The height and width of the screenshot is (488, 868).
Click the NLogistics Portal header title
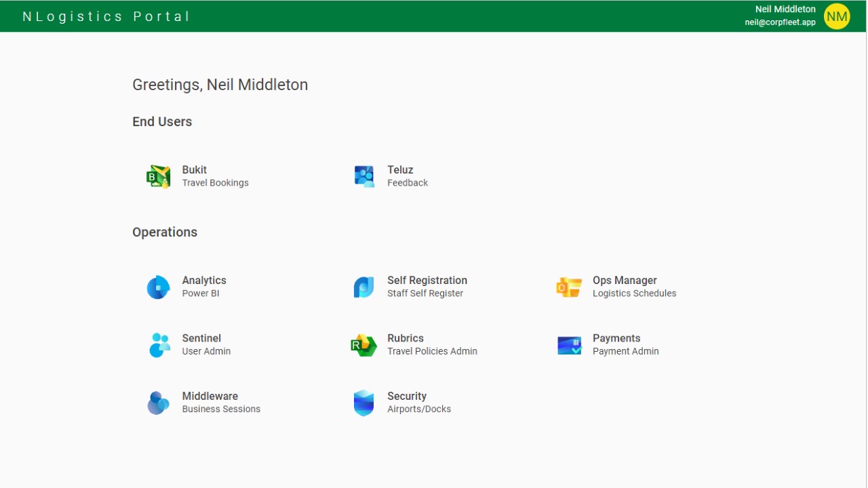106,16
